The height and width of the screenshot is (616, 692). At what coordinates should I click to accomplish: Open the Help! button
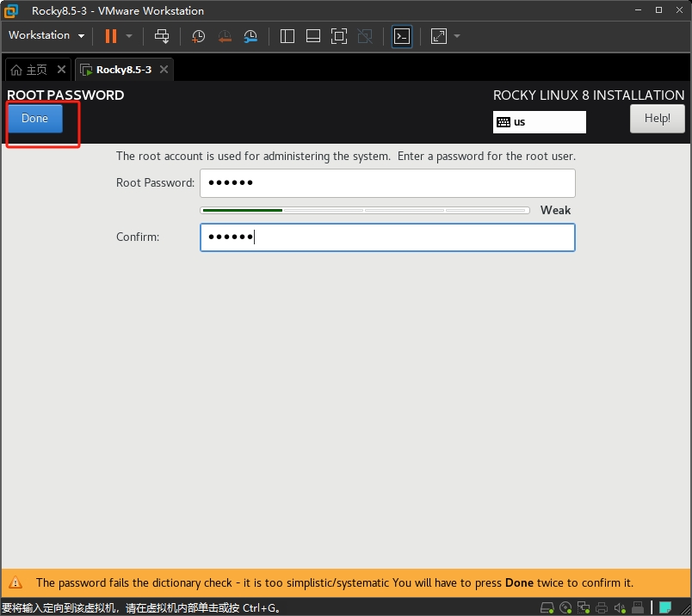point(657,118)
